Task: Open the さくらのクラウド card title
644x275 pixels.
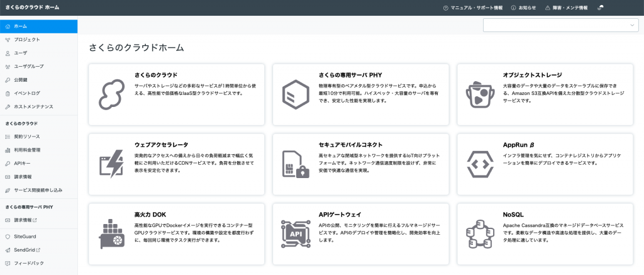Action: click(x=156, y=76)
